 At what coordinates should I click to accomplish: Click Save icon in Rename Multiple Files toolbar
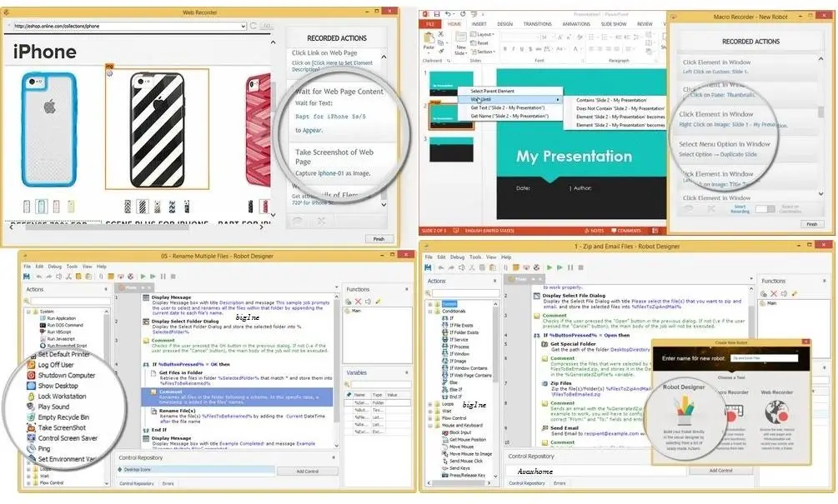click(26, 277)
